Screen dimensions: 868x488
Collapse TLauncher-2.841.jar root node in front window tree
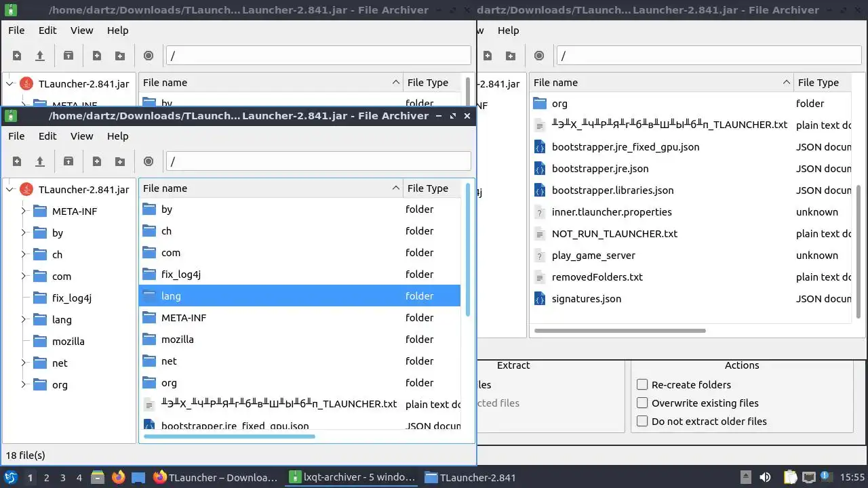[9, 190]
